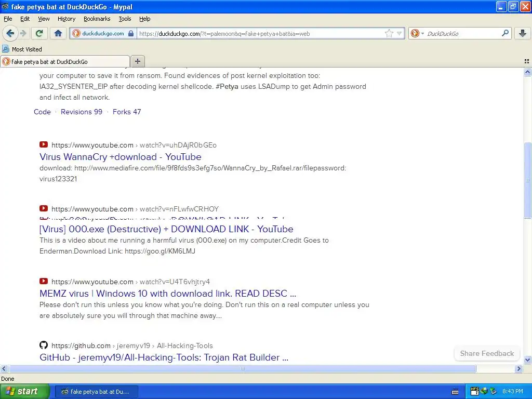Click the duckduckgo.com site identity button
Image resolution: width=532 pixels, height=399 pixels.
coord(103,33)
